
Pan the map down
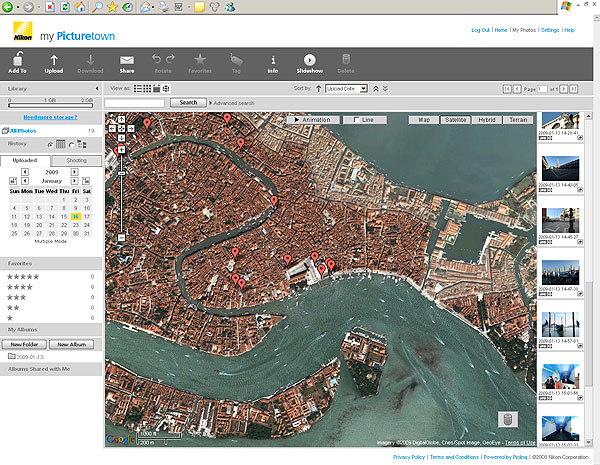(x=121, y=138)
